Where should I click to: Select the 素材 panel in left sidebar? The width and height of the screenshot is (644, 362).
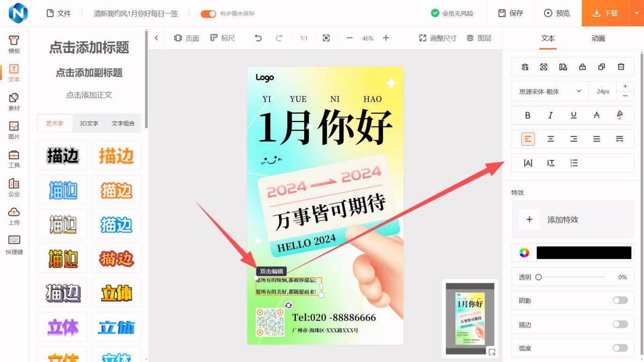(x=14, y=103)
